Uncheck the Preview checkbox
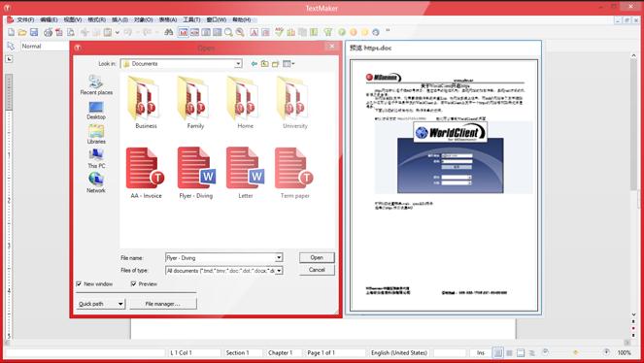Screen dimensions: 644x363 coord(133,283)
